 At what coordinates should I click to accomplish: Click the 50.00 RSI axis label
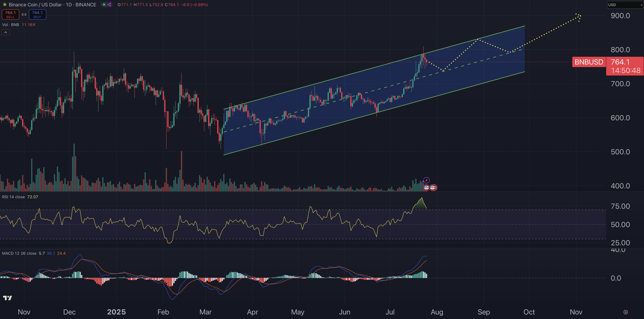(x=620, y=224)
